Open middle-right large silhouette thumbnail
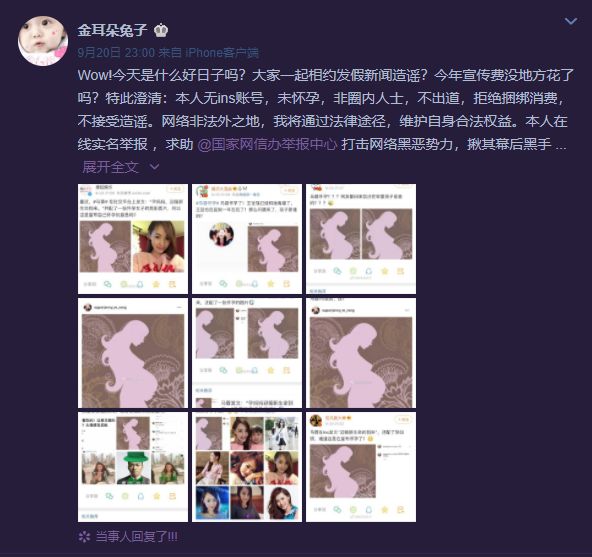Screen dimensions: 592x557 [361, 353]
